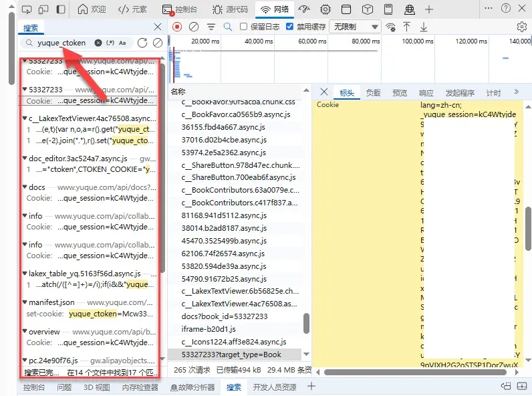Refresh the search results
Image resolution: width=532 pixels, height=396 pixels.
click(142, 43)
